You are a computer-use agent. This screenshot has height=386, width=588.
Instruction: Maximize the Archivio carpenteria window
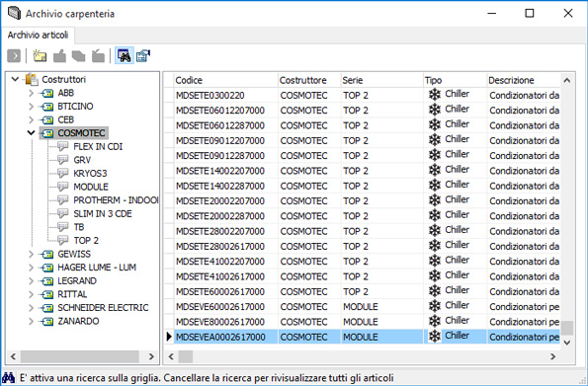(529, 13)
